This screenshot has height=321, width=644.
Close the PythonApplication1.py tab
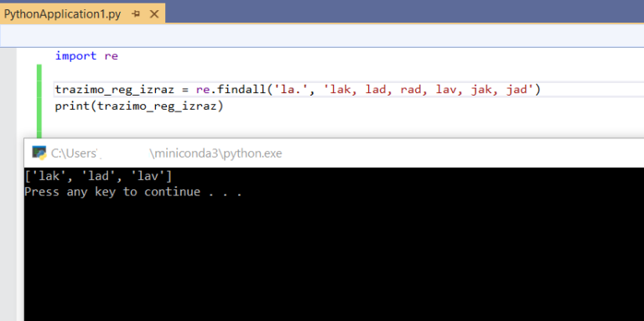tap(154, 14)
